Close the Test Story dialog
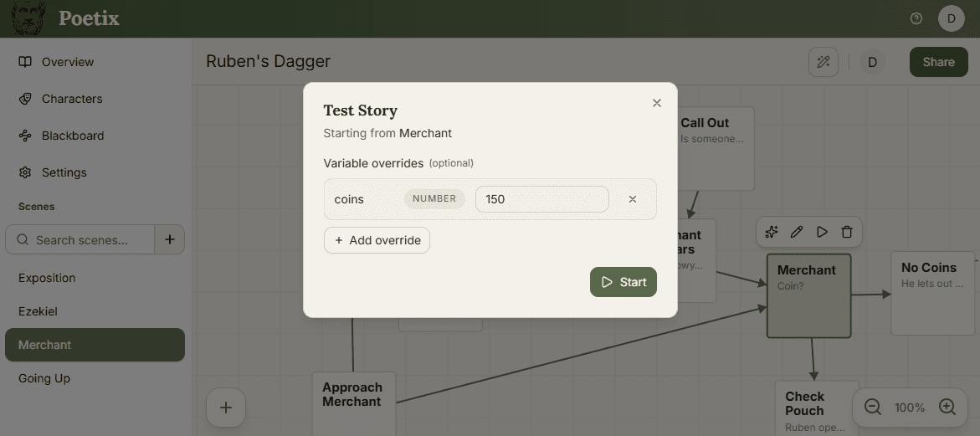 (x=656, y=103)
